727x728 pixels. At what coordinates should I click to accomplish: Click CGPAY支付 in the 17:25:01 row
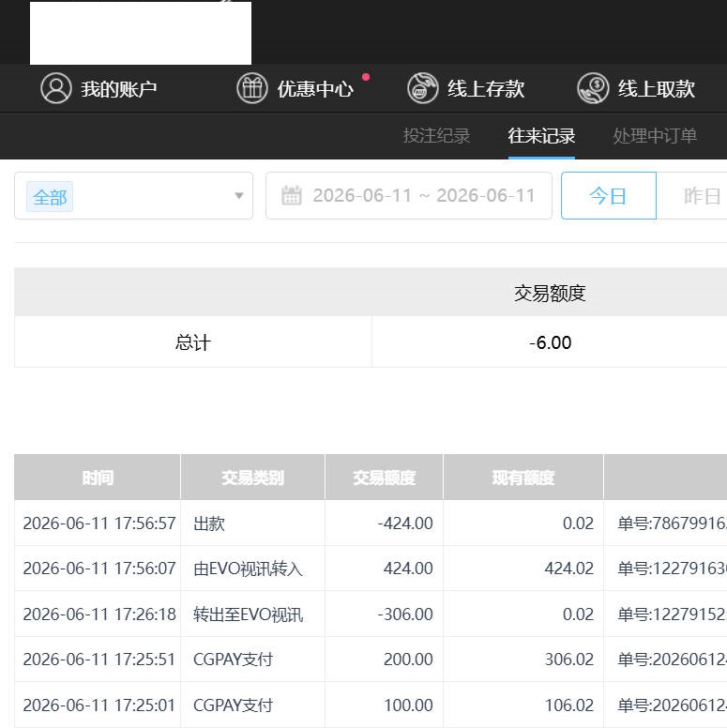(x=233, y=705)
